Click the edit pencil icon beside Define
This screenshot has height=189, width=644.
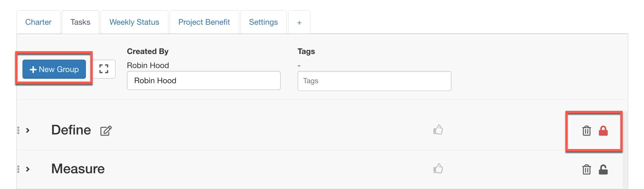[106, 131]
